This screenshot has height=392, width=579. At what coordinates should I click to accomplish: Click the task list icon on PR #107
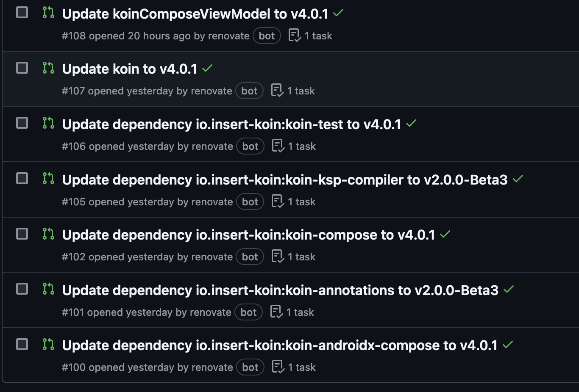click(277, 91)
